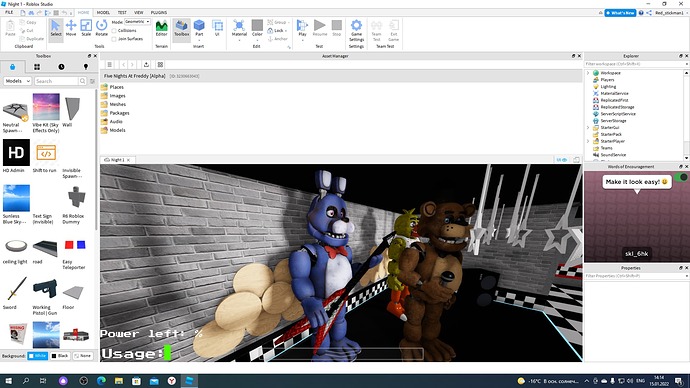Screen dimensions: 690x388
Task: Open the Mode Geometric dropdown
Action: click(137, 22)
